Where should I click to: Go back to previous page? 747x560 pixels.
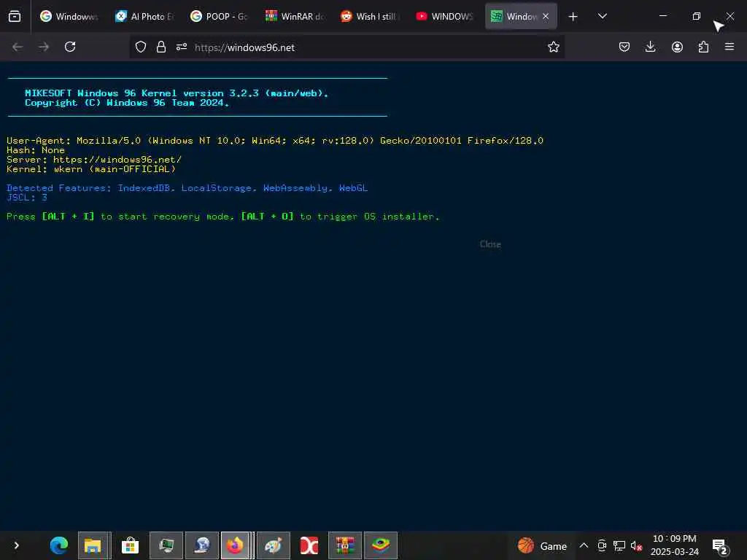coord(18,47)
